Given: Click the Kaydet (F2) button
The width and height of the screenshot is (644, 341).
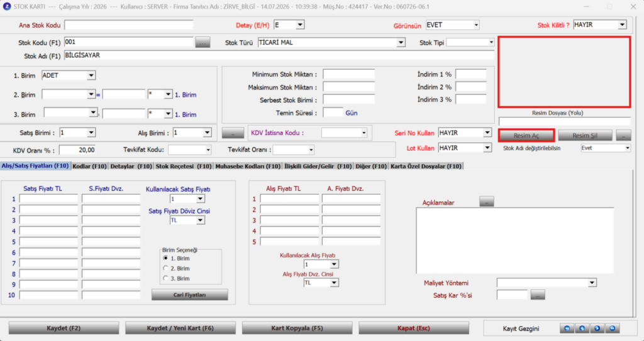Looking at the screenshot, I should [x=64, y=328].
